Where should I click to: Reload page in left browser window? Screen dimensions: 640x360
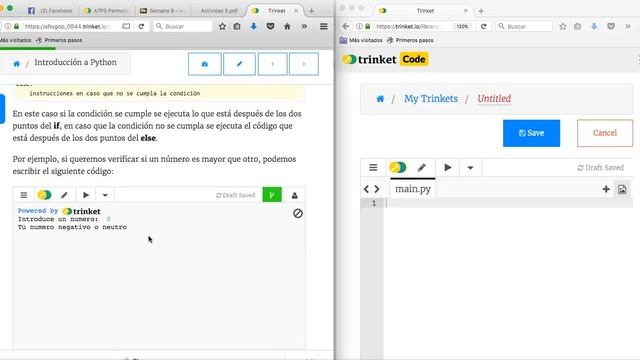point(141,27)
